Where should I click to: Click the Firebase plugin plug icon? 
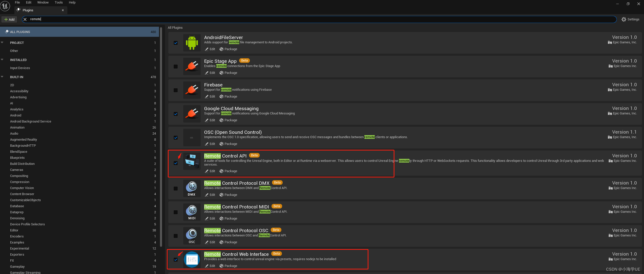coord(192,90)
